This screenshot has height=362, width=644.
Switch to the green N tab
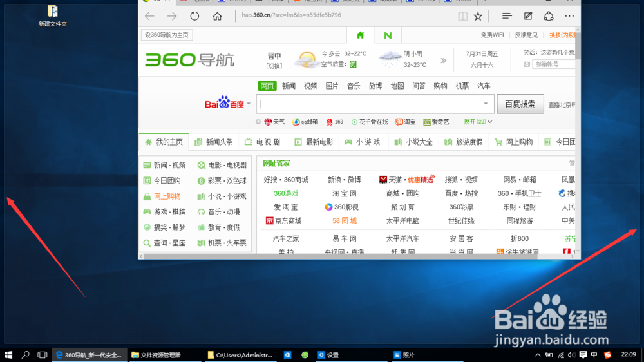click(387, 35)
